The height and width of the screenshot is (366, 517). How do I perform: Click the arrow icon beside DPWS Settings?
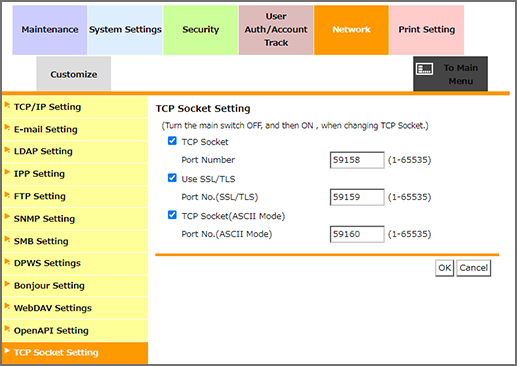7,262
